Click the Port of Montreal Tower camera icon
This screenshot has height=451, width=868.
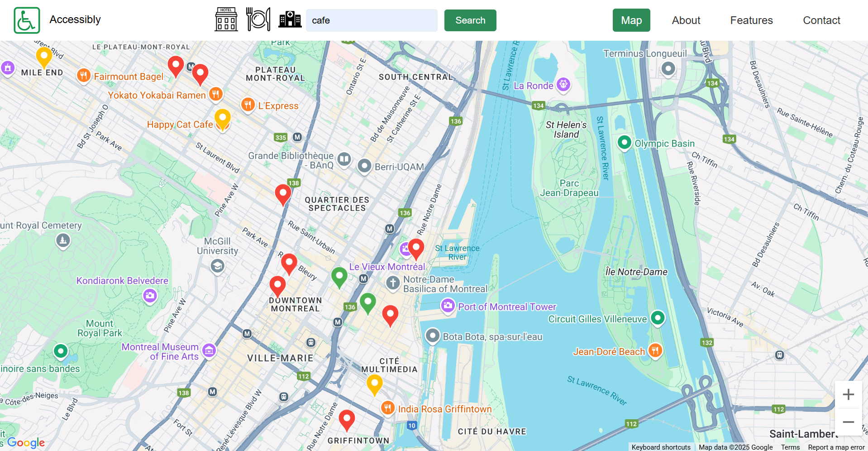click(448, 306)
